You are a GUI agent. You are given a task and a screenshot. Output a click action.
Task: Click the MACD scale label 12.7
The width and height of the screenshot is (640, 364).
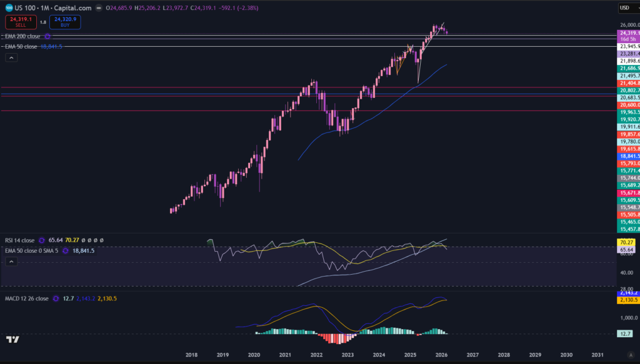(625, 334)
